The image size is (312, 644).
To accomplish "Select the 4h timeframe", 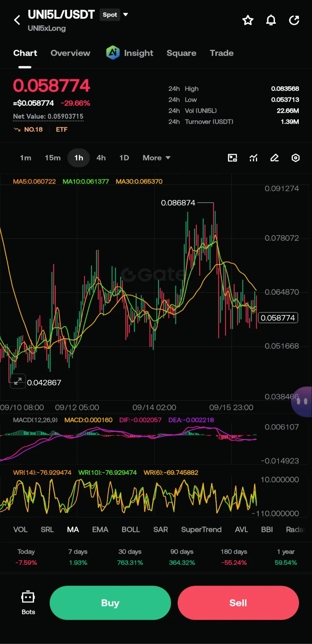I will 101,158.
